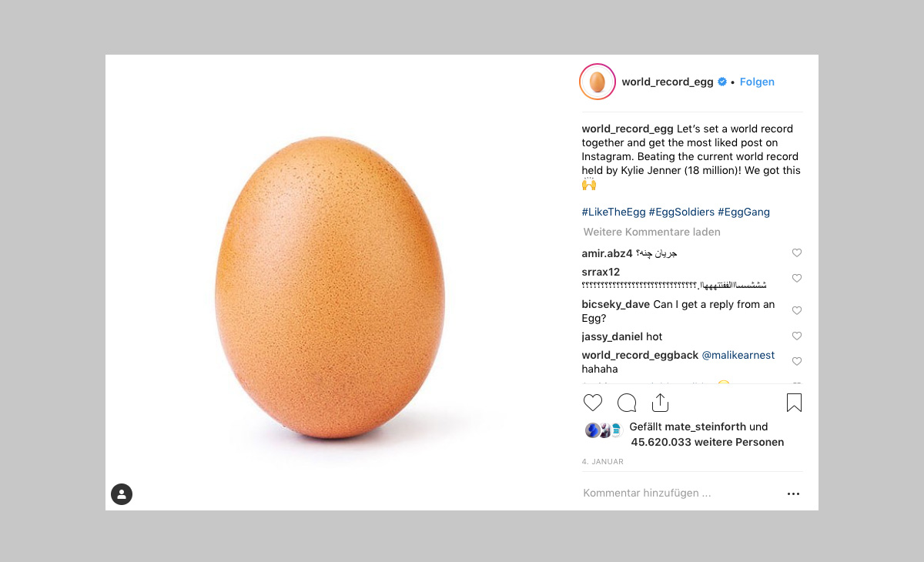Click the verified badge next to world_record_egg
The image size is (924, 562).
point(722,82)
